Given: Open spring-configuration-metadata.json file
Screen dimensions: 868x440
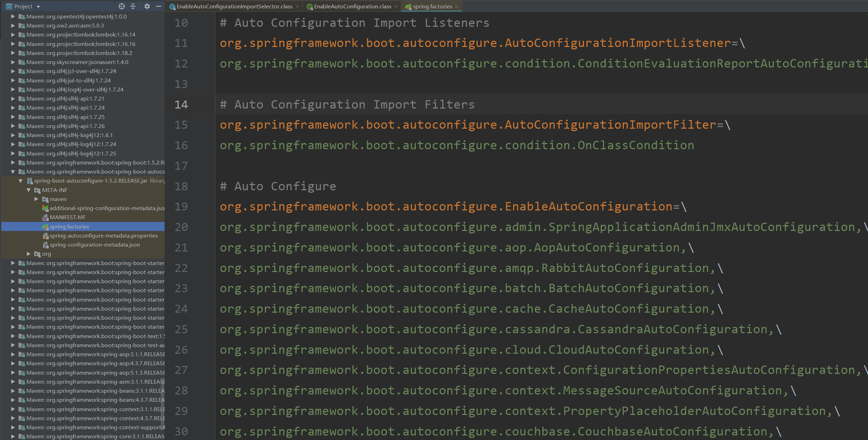Looking at the screenshot, I should tap(94, 245).
